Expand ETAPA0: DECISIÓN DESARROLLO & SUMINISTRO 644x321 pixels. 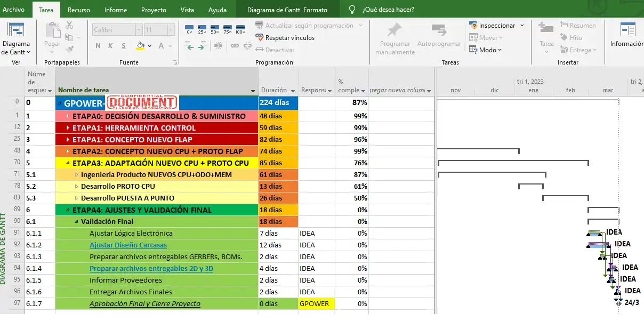(x=68, y=116)
